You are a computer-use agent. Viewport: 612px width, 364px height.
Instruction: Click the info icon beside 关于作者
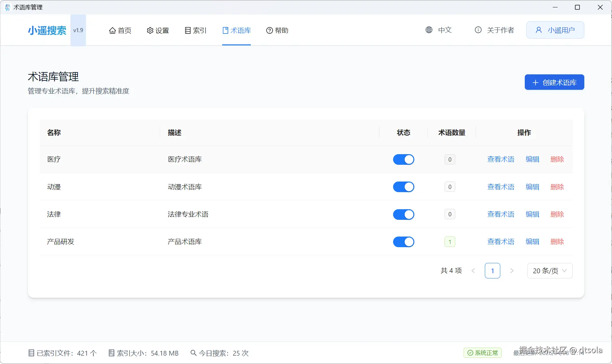click(478, 30)
